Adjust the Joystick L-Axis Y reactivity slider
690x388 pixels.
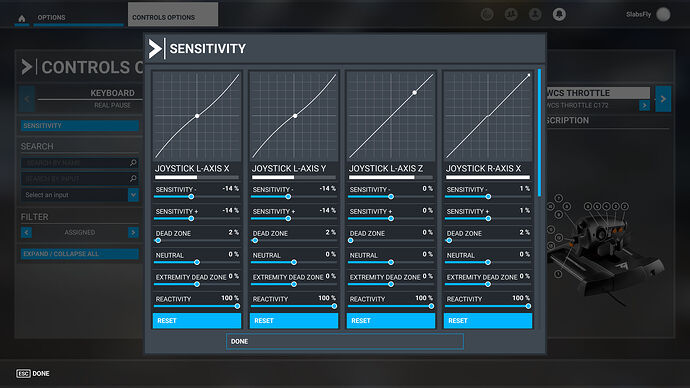[x=334, y=306]
